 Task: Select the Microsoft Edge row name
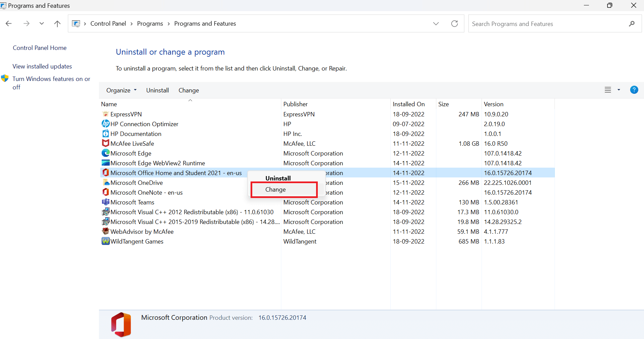131,153
